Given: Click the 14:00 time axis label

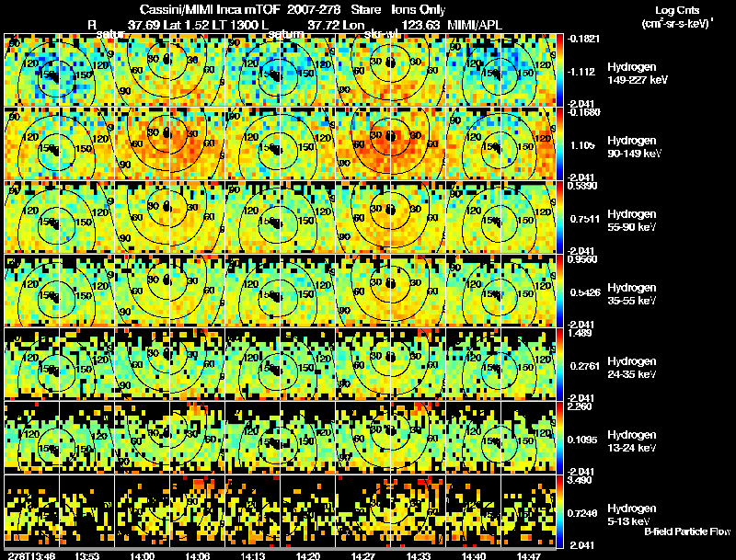Looking at the screenshot, I should coord(142,556).
